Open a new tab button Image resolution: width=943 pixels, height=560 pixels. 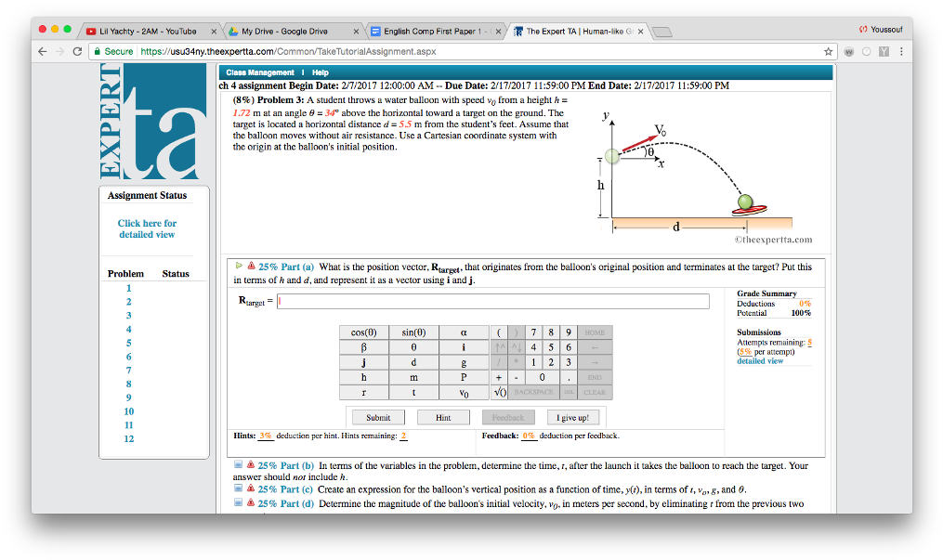pos(662,32)
